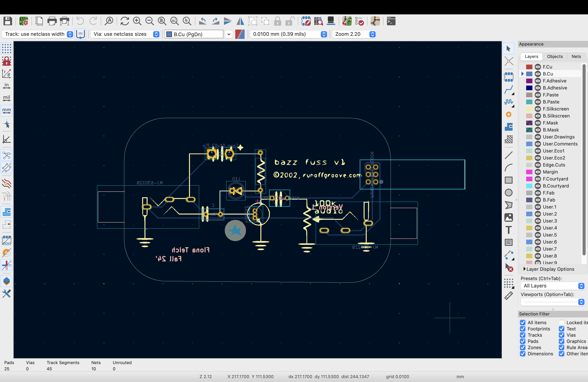Select the Draw arc tool
Image resolution: width=588 pixels, height=382 pixels.
(x=508, y=168)
